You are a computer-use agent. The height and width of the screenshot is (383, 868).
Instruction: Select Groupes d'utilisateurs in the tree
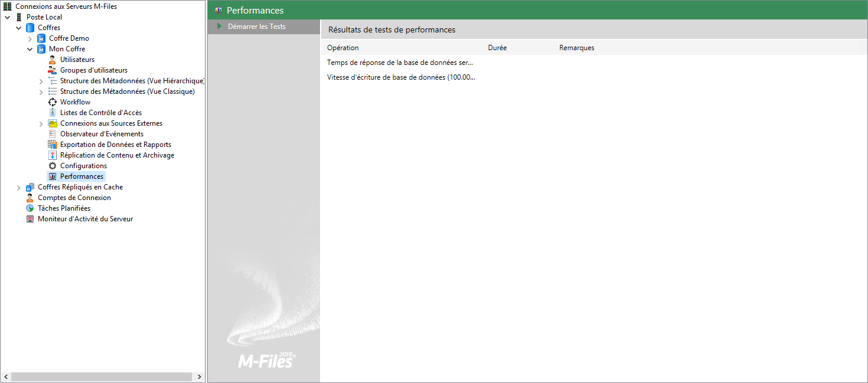click(93, 70)
